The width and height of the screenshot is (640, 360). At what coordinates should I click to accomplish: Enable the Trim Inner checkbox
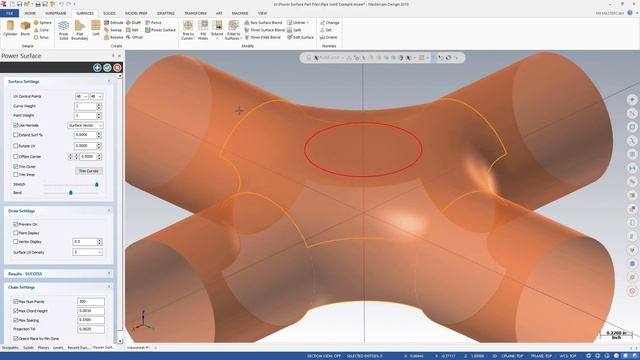16,175
